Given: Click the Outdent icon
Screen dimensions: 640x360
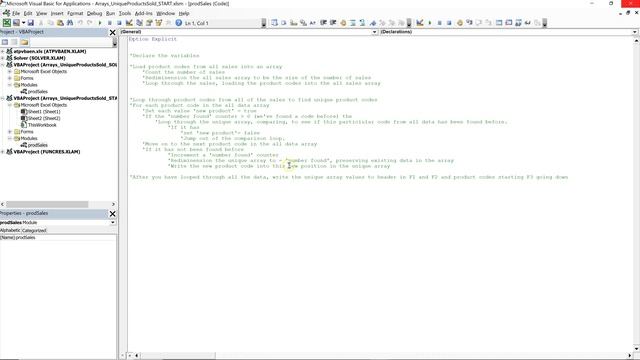Looking at the screenshot, I should tap(333, 23).
